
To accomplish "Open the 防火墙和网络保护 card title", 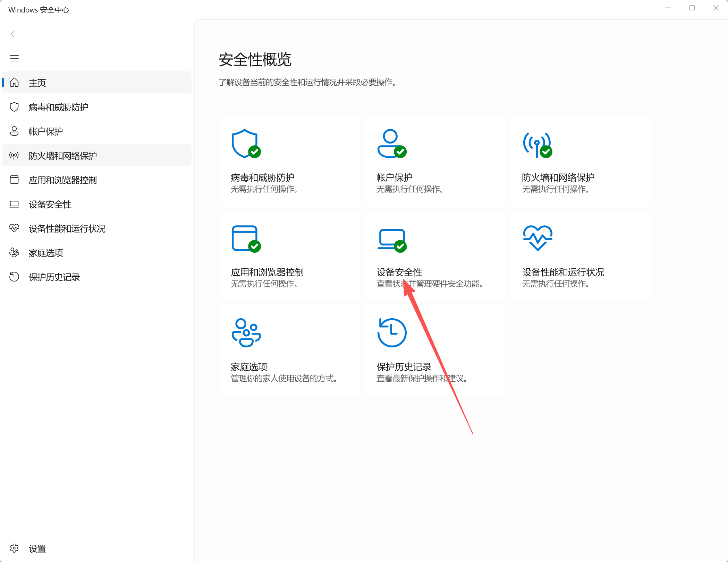I will (x=558, y=178).
